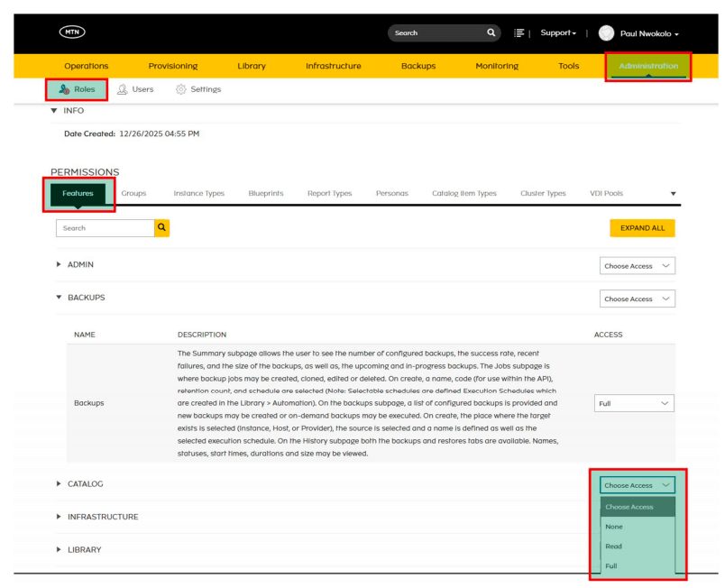The width and height of the screenshot is (725, 588).
Task: Open ADMIN Choose Access dropdown
Action: coord(638,266)
